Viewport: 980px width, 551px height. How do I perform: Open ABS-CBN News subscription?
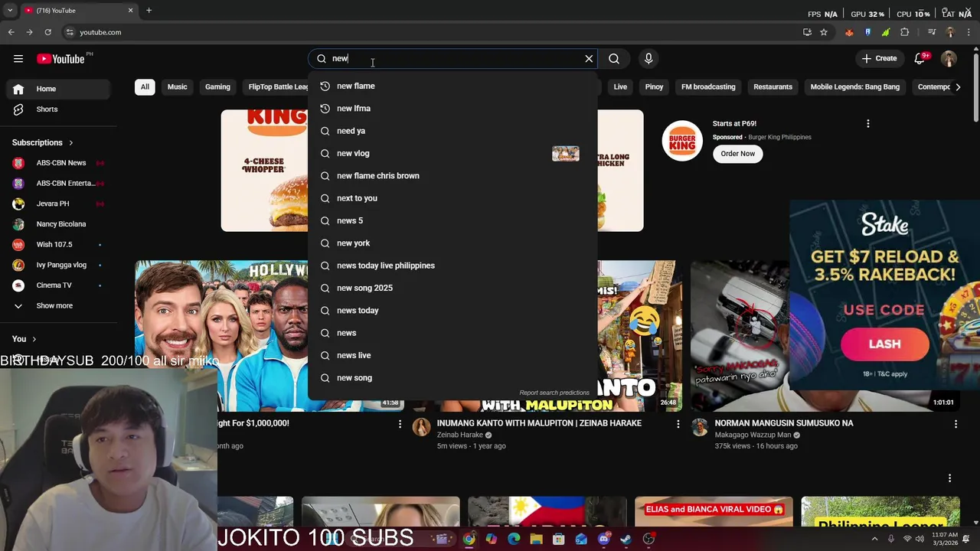pos(59,163)
